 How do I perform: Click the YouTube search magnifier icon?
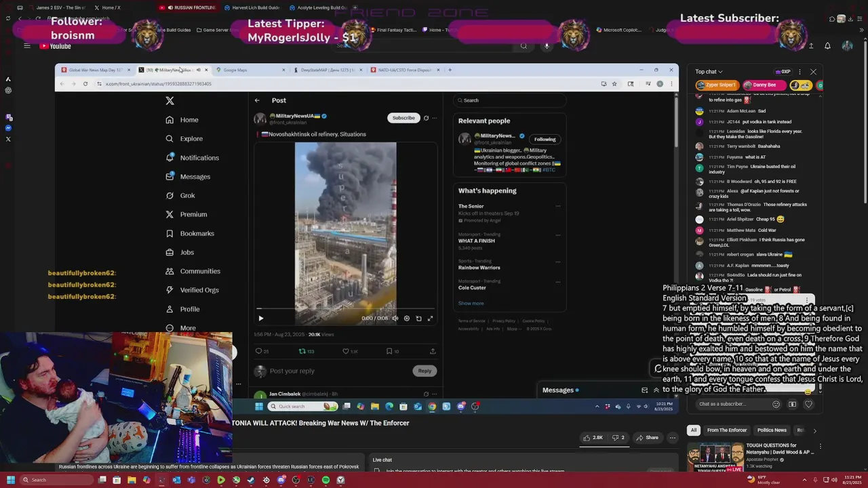[524, 46]
